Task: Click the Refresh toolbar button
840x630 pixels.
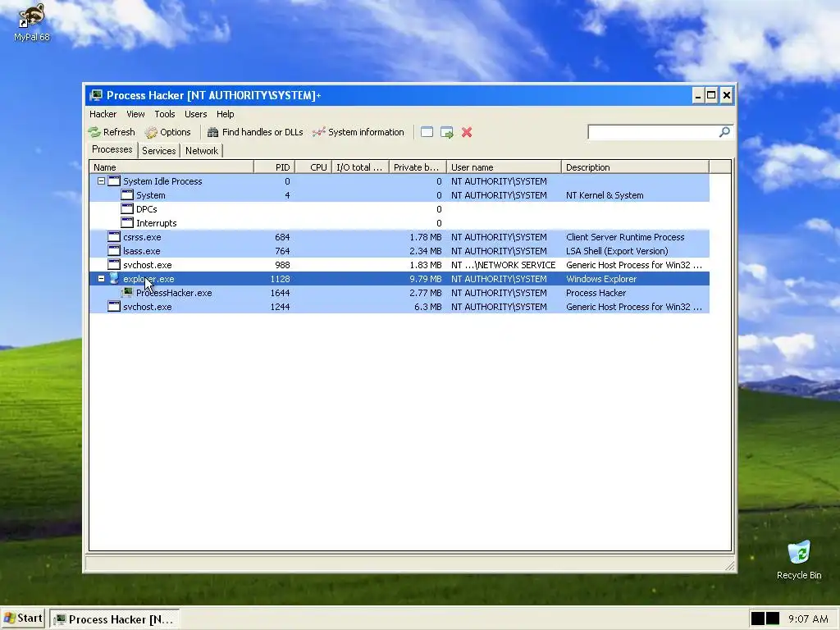Action: coord(112,132)
